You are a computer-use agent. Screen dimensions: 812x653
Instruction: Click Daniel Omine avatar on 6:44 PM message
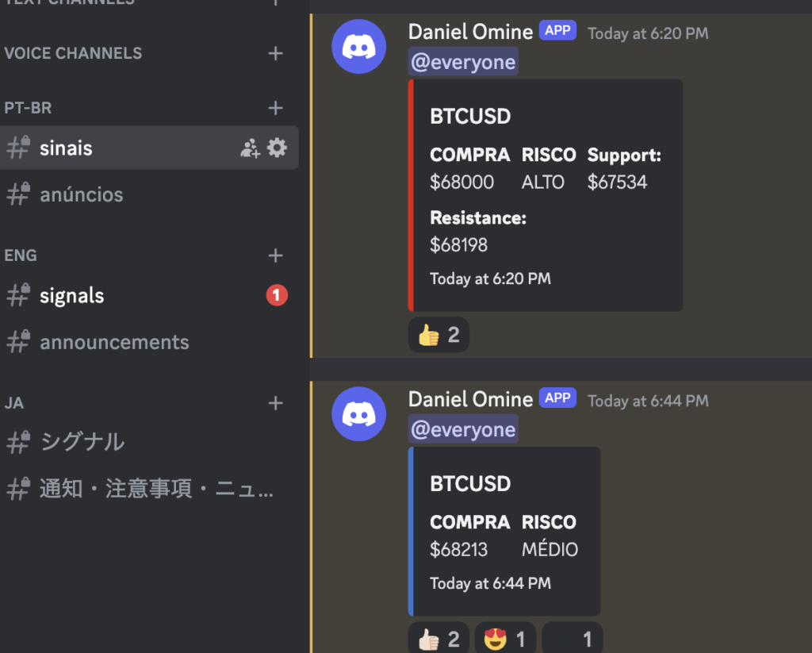coord(359,414)
